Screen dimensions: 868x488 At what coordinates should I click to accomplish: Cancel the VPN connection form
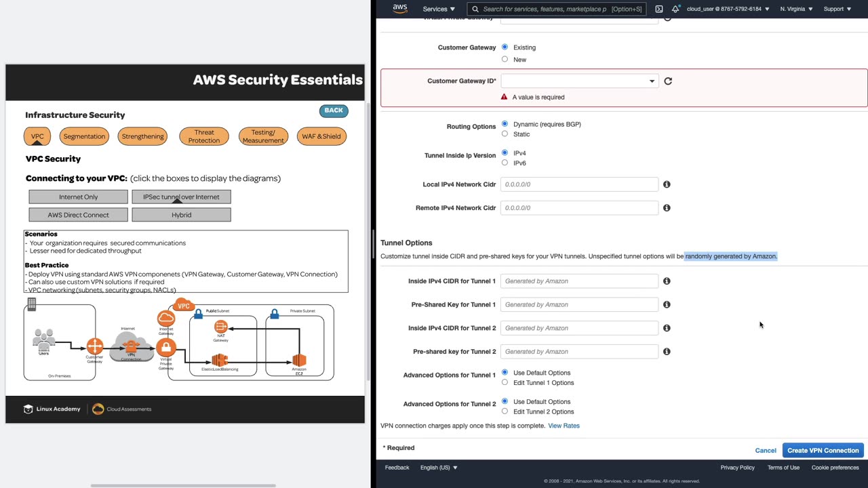766,451
